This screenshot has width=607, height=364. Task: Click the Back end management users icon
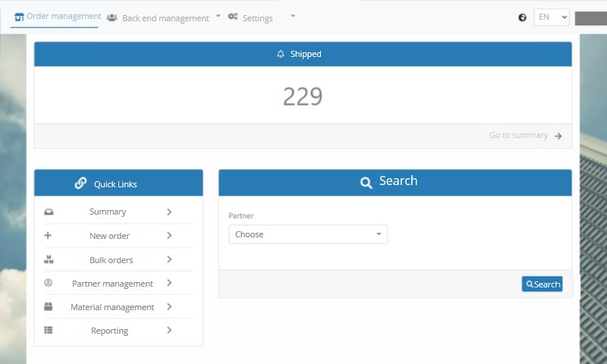[x=112, y=17]
